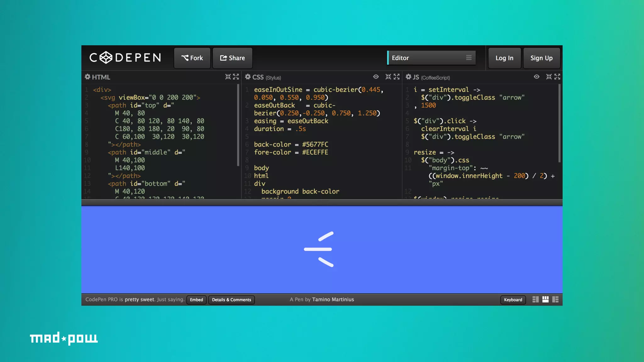Click Log In
This screenshot has height=362, width=644.
[x=504, y=58]
